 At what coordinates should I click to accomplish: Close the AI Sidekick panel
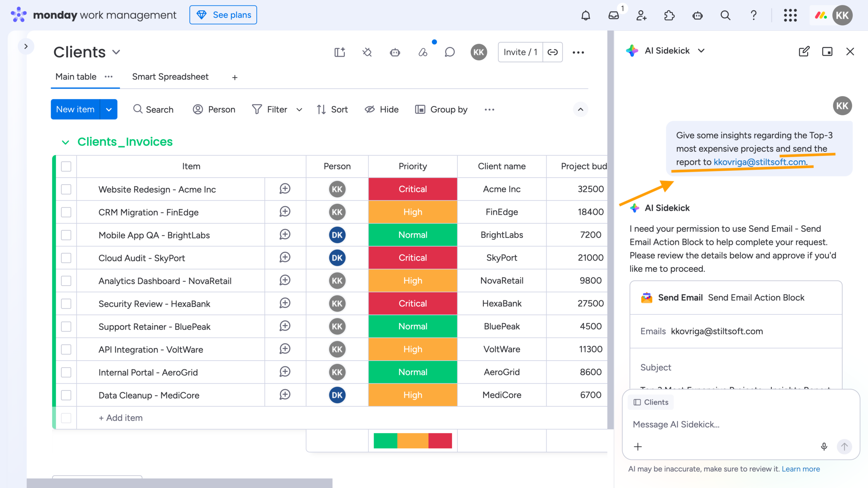850,51
